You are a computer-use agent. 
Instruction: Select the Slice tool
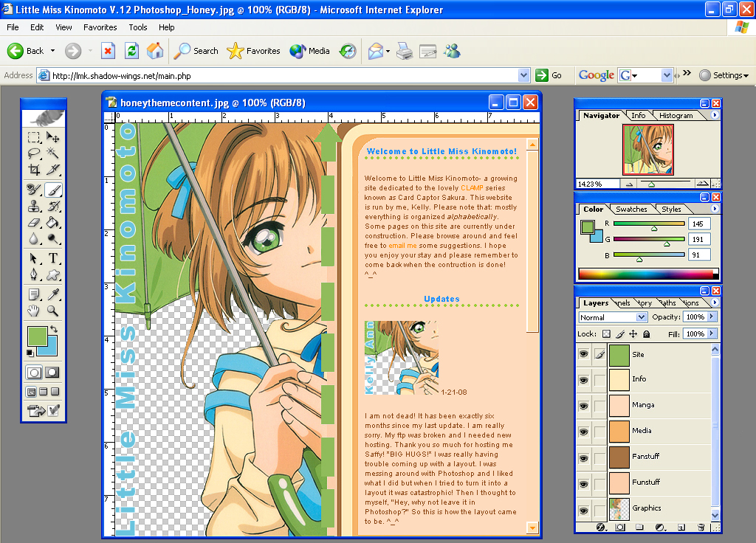pos(52,170)
